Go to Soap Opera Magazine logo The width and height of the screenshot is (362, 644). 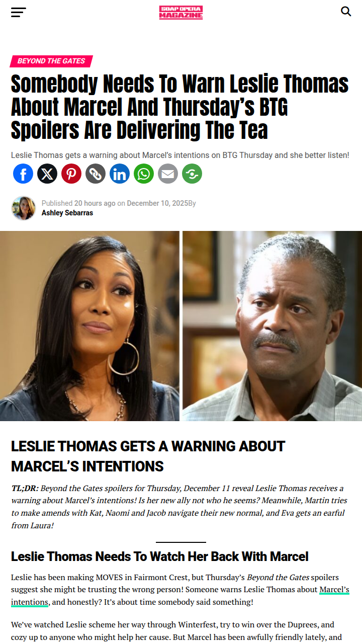click(181, 13)
